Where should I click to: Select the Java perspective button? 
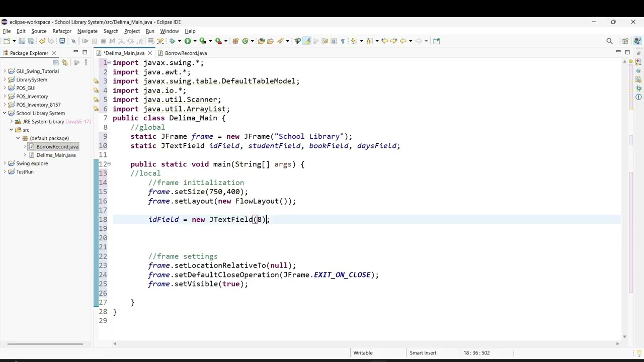pos(638,41)
